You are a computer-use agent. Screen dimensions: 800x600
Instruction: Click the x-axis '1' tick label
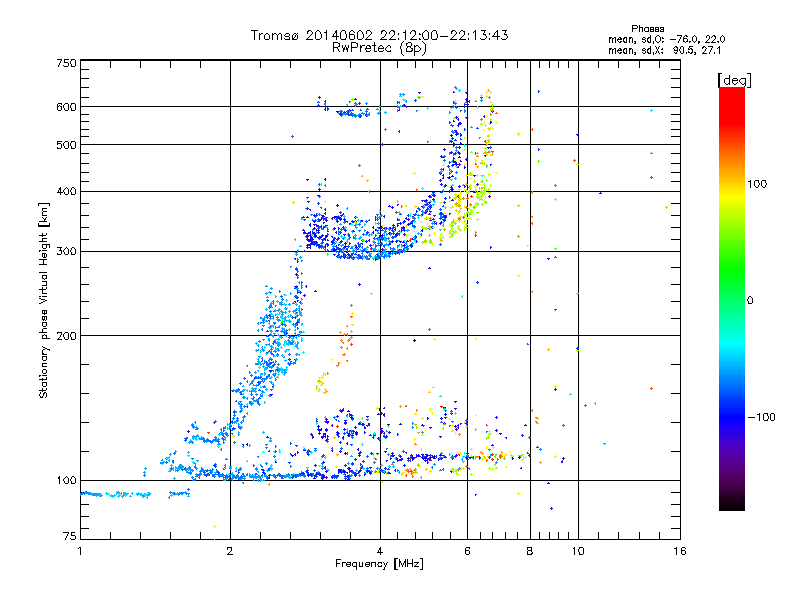pyautogui.click(x=80, y=551)
